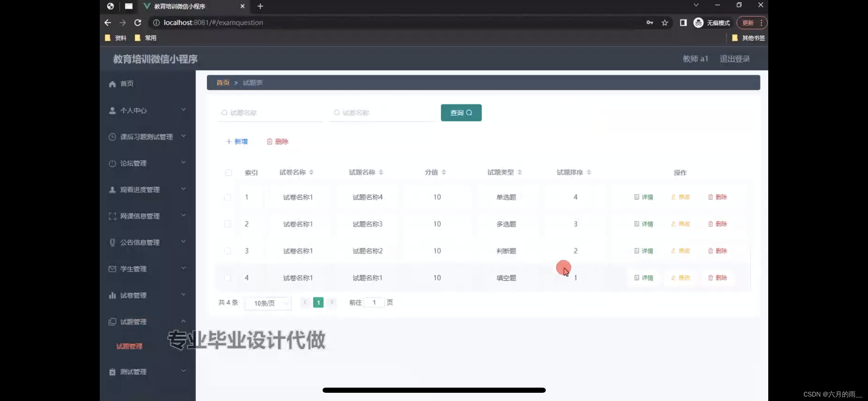Go to 首页 in the sidebar

tap(147, 84)
